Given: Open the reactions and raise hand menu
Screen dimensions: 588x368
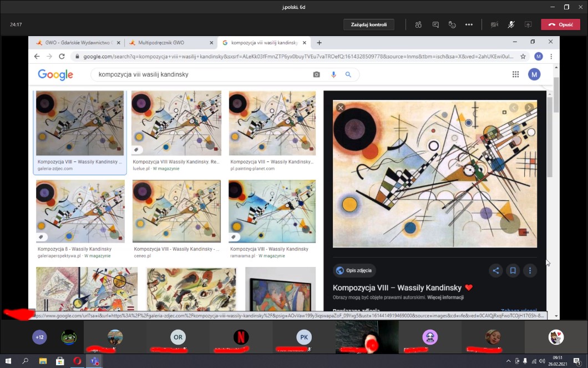Looking at the screenshot, I should 452,24.
